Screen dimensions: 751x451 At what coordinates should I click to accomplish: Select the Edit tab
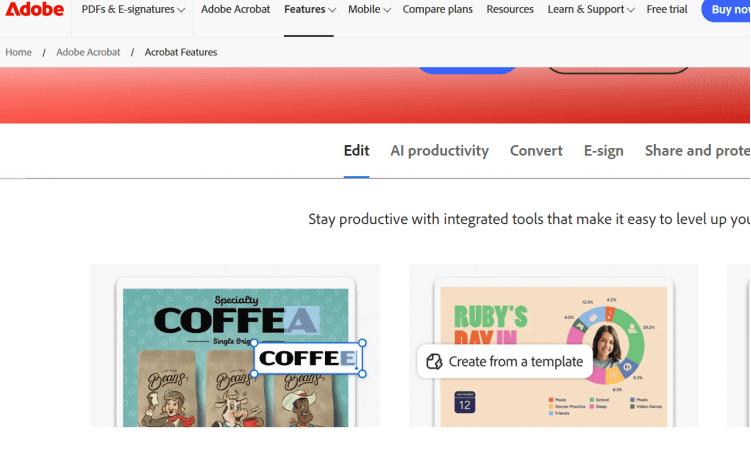click(x=356, y=151)
